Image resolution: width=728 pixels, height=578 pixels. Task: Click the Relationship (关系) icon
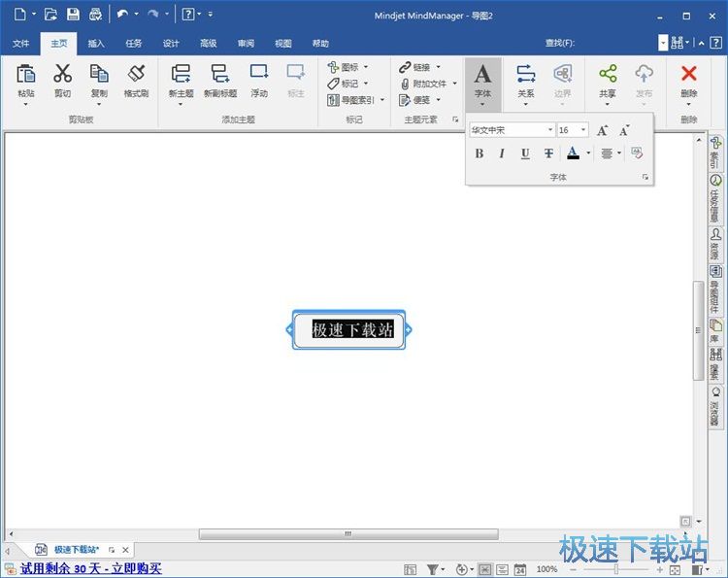point(525,74)
